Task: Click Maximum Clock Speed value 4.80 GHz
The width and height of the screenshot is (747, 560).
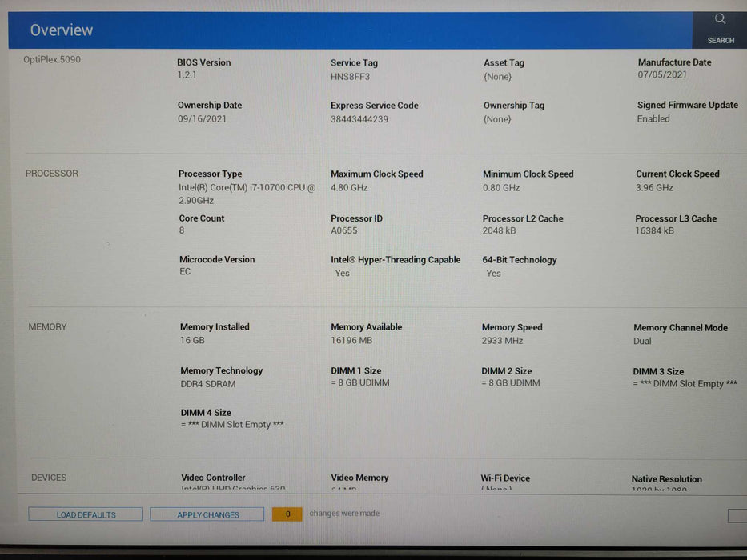Action: [349, 188]
